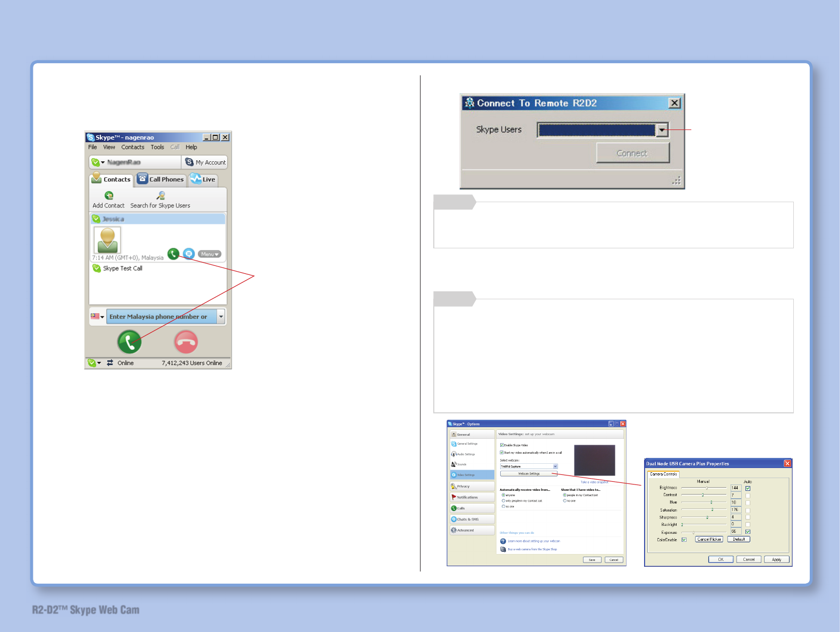Screen dimensions: 840x632
Task: Click the Cancel Flicker button
Action: 709,539
